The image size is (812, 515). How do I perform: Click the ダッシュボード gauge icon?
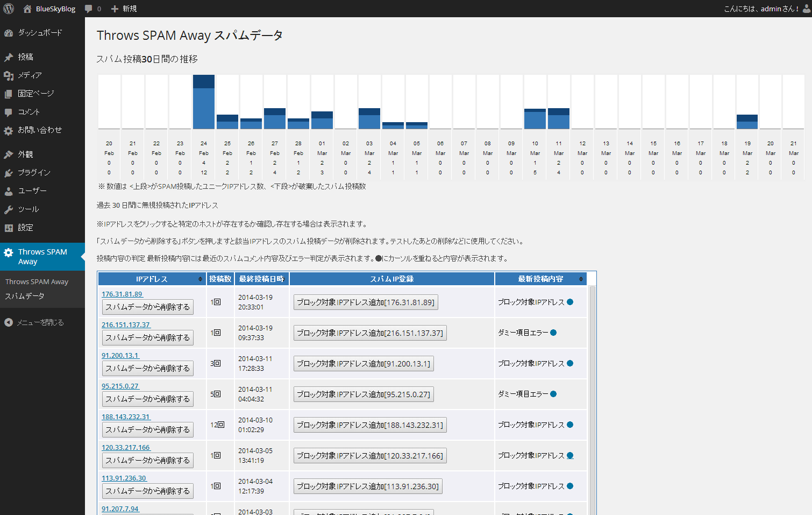point(9,33)
